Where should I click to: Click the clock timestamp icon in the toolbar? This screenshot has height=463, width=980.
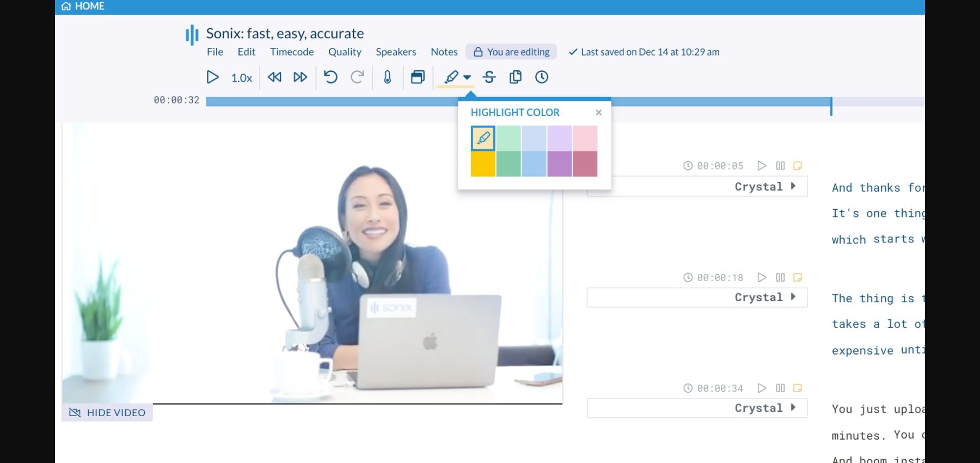(541, 77)
